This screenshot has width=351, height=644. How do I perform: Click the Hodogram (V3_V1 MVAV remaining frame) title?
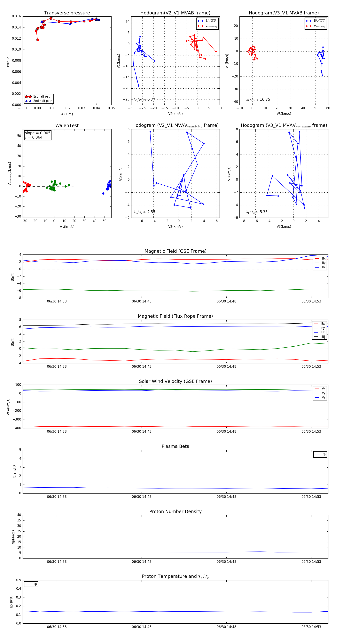(x=284, y=125)
